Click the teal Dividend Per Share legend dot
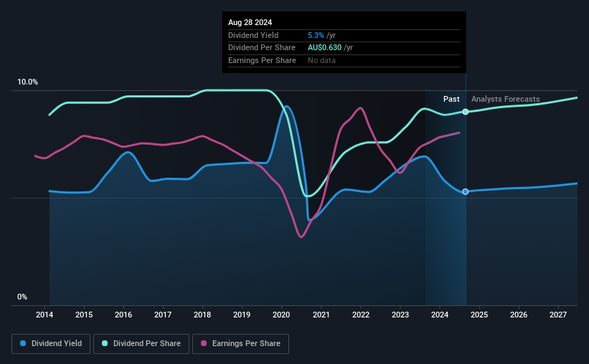589x364 pixels. pyautogui.click(x=105, y=343)
